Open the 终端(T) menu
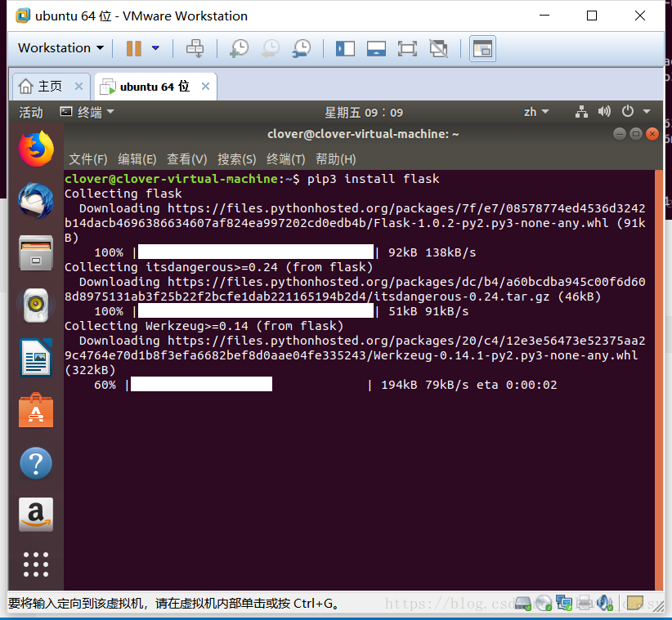The image size is (672, 620). tap(286, 159)
